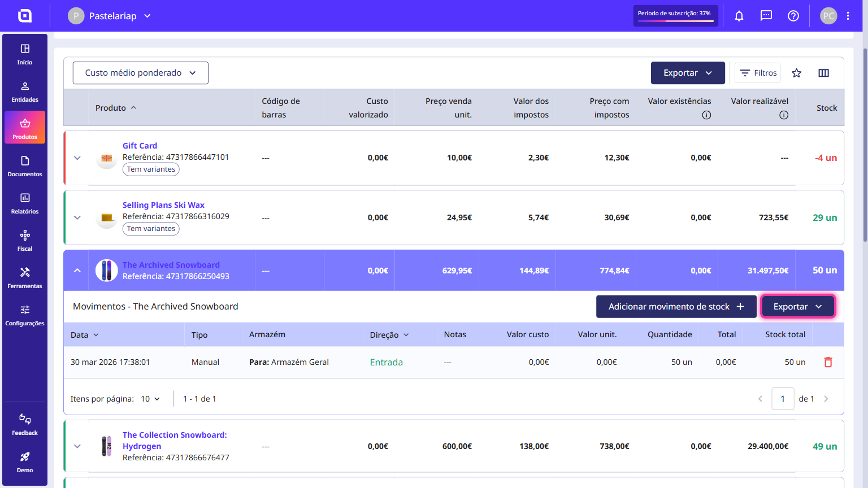The height and width of the screenshot is (488, 868).
Task: Click The Archived Snowboard product thumbnail
Action: click(106, 271)
